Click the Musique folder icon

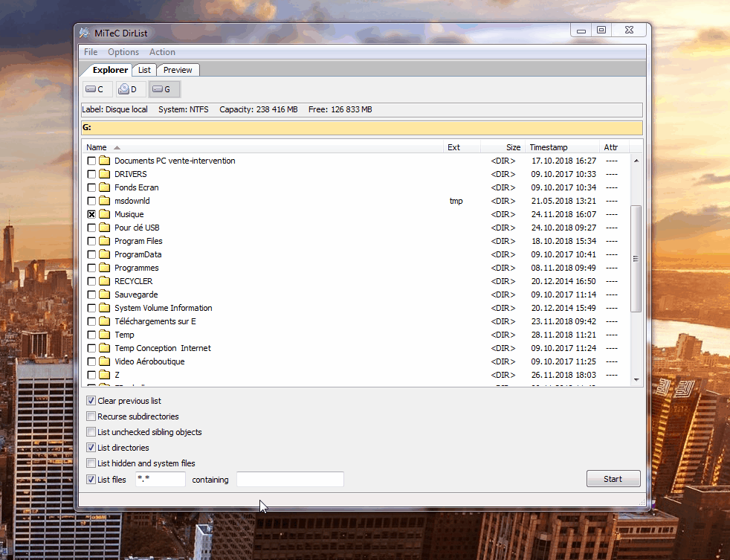(105, 214)
